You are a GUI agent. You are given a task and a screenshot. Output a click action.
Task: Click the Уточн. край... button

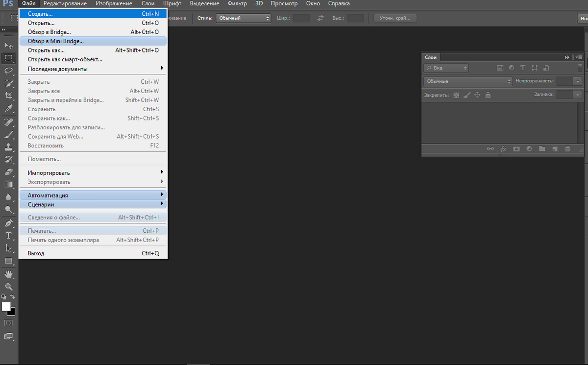395,18
